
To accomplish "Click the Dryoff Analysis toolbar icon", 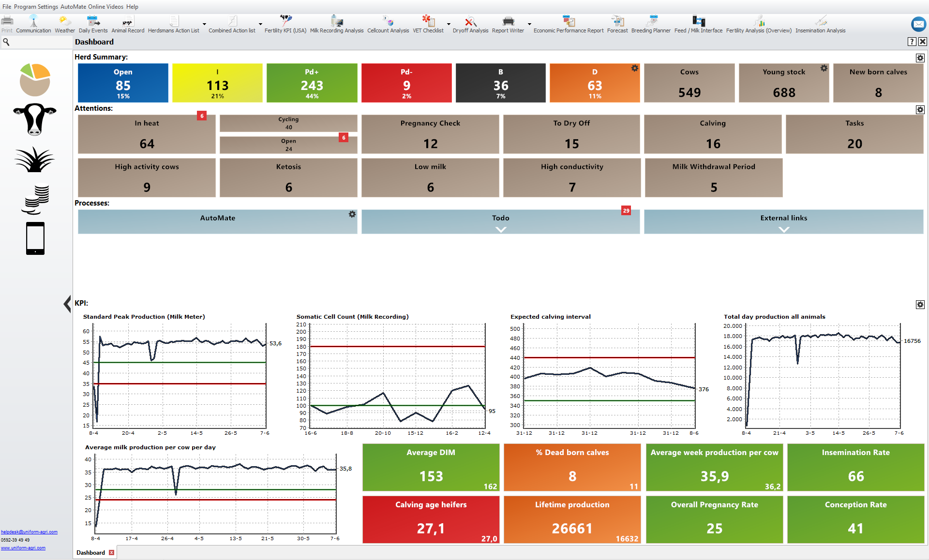I will pyautogui.click(x=470, y=22).
